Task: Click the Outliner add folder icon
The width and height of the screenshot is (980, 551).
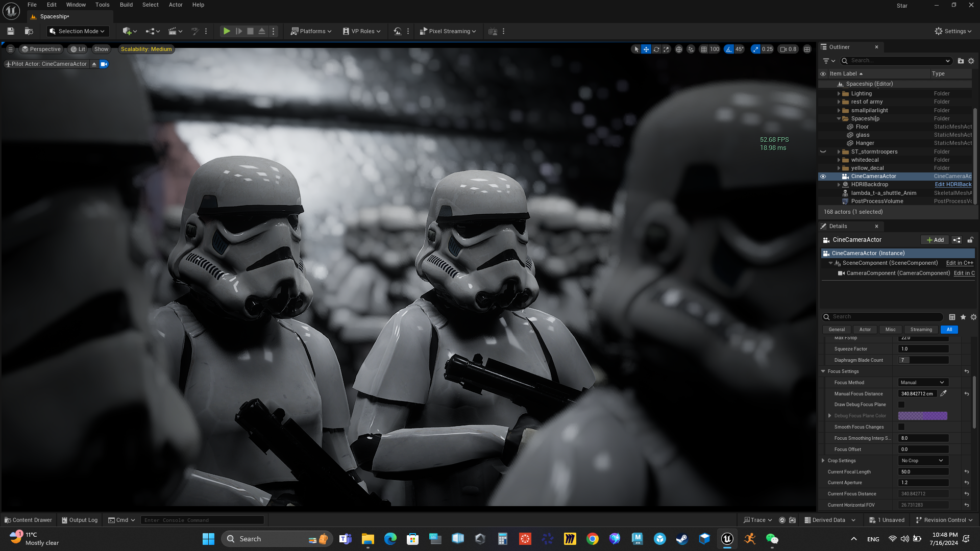Action: (x=961, y=61)
